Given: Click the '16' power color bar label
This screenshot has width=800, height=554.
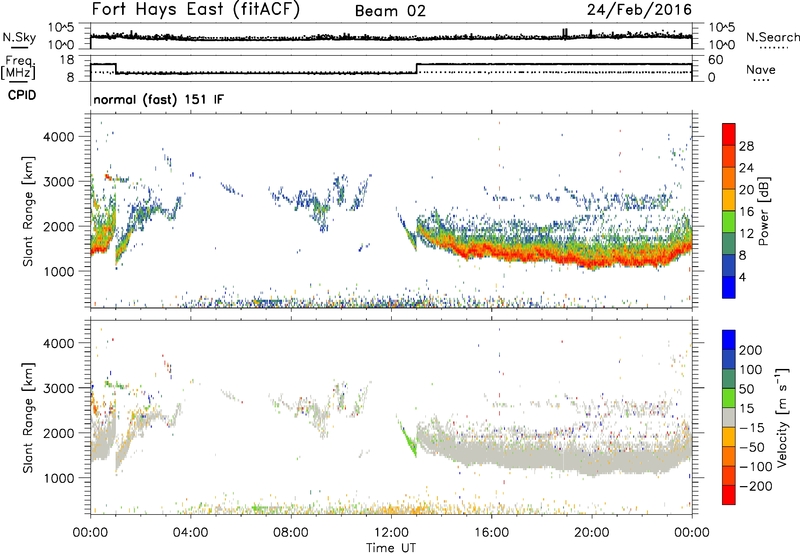Looking at the screenshot, I should [746, 212].
